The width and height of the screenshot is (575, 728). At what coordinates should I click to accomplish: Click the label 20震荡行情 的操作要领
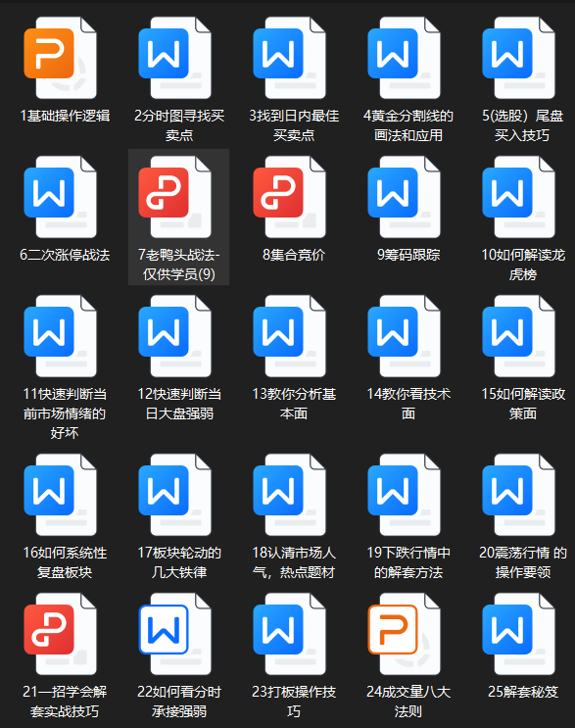click(523, 562)
